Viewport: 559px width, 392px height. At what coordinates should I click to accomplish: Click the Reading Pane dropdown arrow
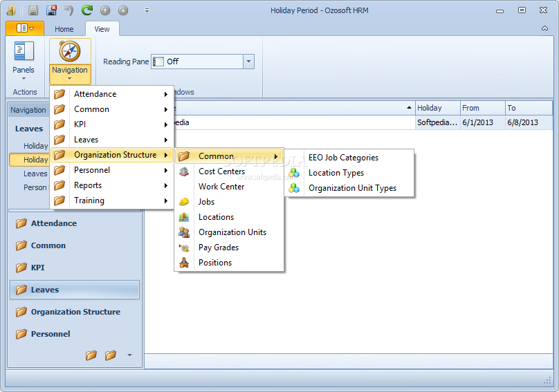(248, 62)
